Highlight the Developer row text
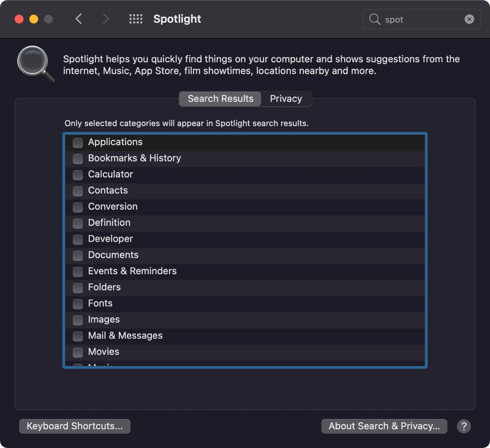Image resolution: width=490 pixels, height=448 pixels. [110, 239]
